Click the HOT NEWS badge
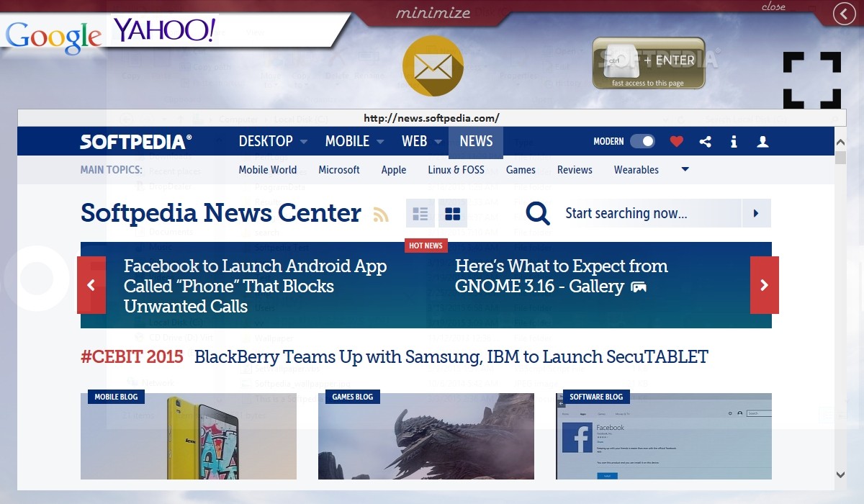The height and width of the screenshot is (504, 864). point(426,246)
